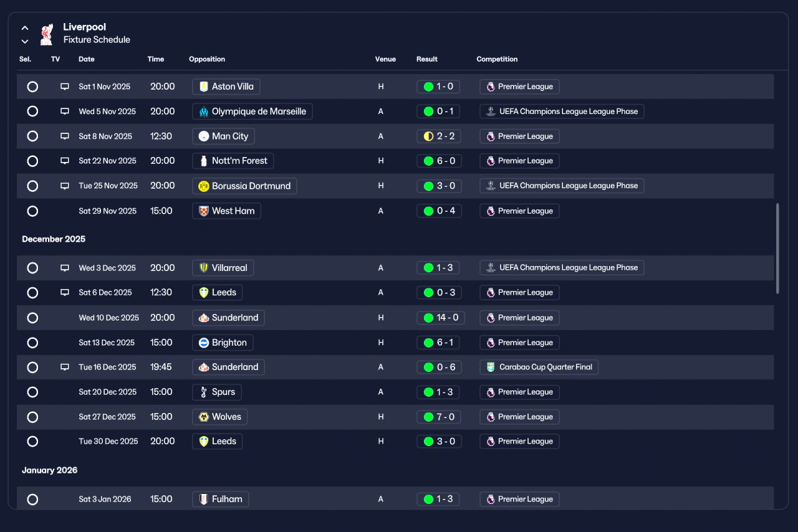Select the Sunderland 14 - 0 fixture radio button
Screen dimensions: 798x532
[x=32, y=318]
